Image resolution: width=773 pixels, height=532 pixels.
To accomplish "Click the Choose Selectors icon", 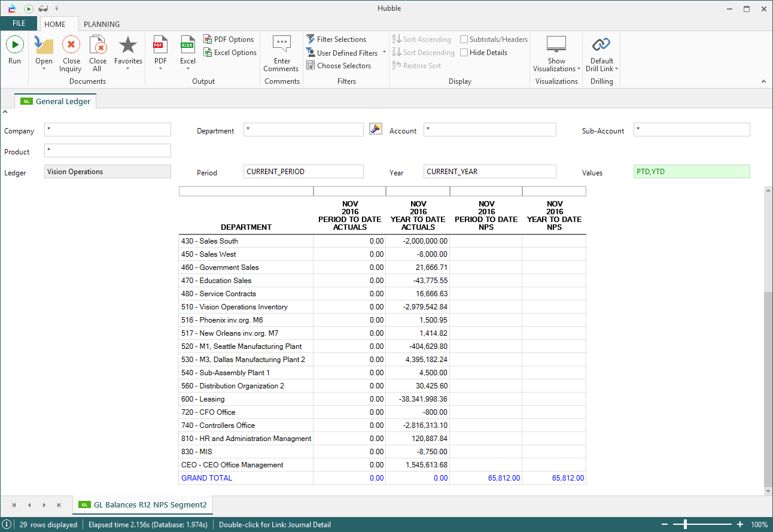I will coord(311,66).
